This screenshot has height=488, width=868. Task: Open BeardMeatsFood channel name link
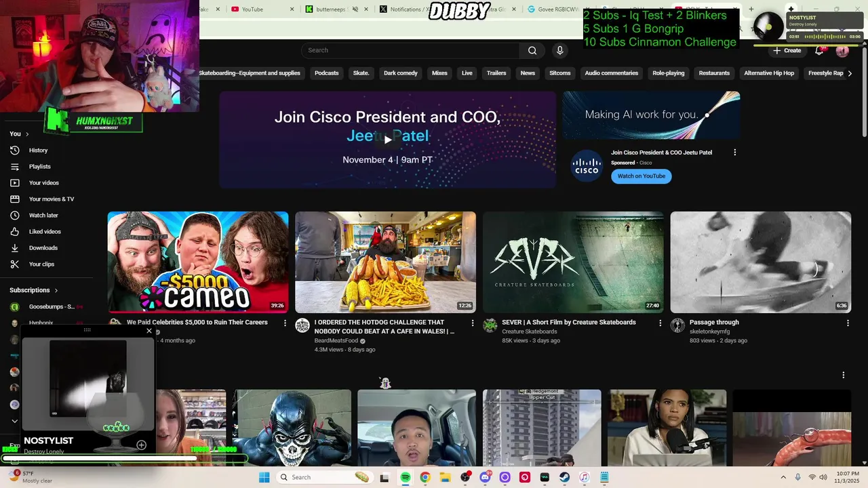point(336,341)
